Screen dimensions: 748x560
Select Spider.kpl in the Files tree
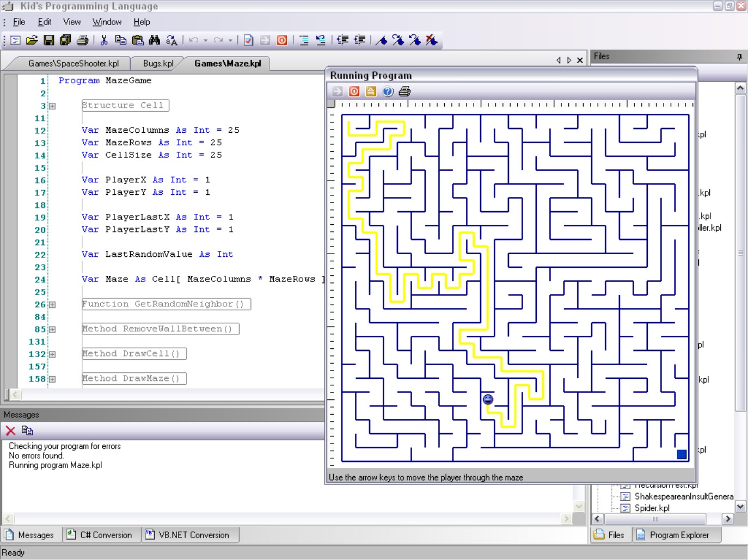(x=652, y=508)
